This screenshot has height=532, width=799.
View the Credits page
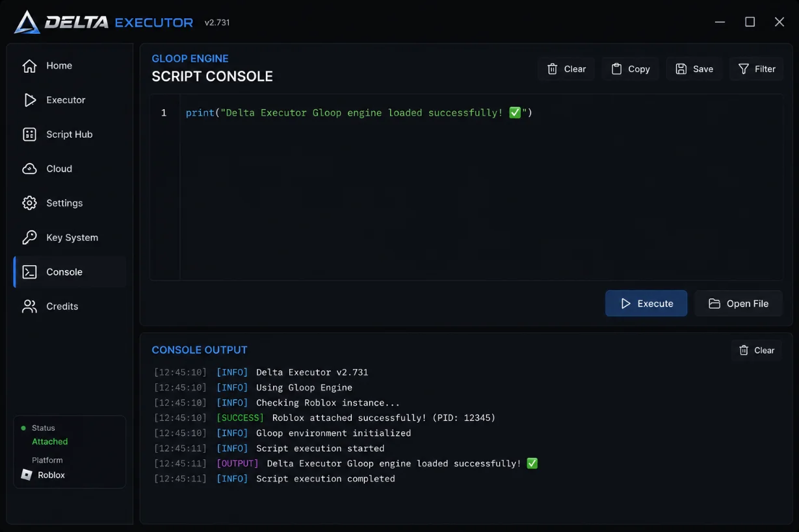point(70,307)
